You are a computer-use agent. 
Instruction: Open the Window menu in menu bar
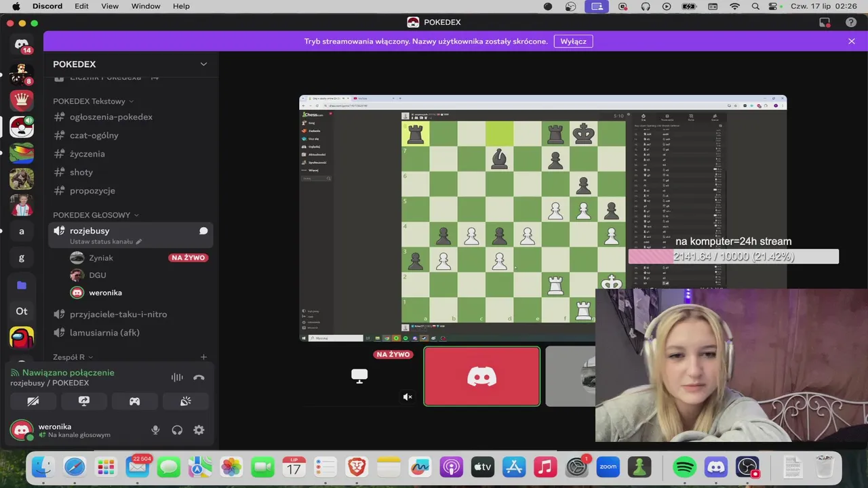point(146,6)
